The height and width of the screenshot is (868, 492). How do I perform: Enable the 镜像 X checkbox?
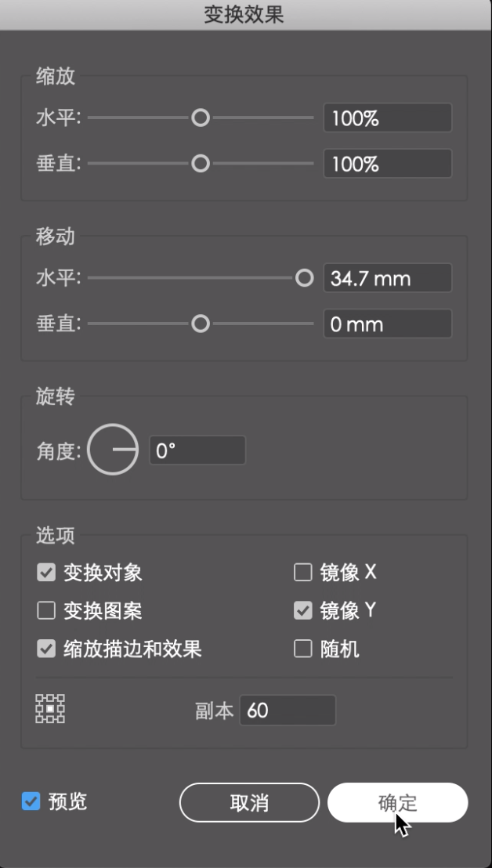click(302, 573)
